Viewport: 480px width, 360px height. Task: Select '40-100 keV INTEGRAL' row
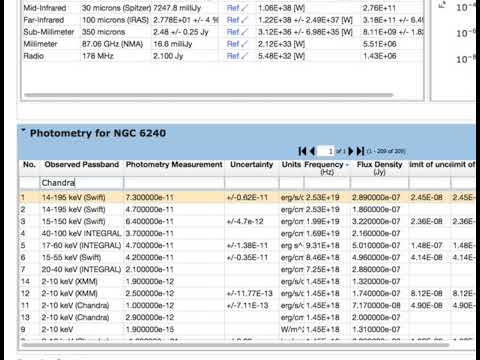click(x=247, y=233)
